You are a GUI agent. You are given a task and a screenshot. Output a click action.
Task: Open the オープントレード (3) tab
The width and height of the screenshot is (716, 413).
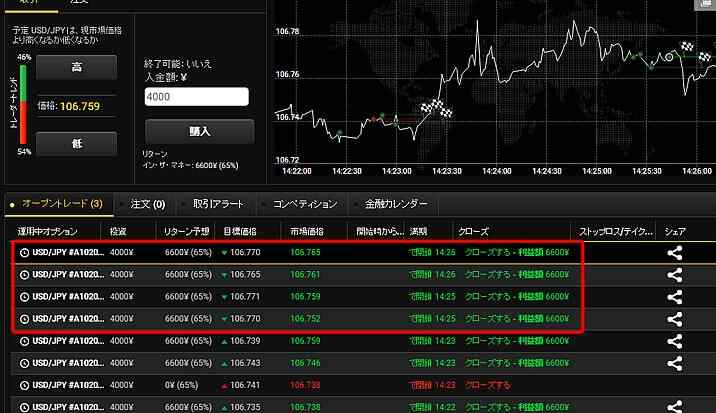tap(59, 204)
